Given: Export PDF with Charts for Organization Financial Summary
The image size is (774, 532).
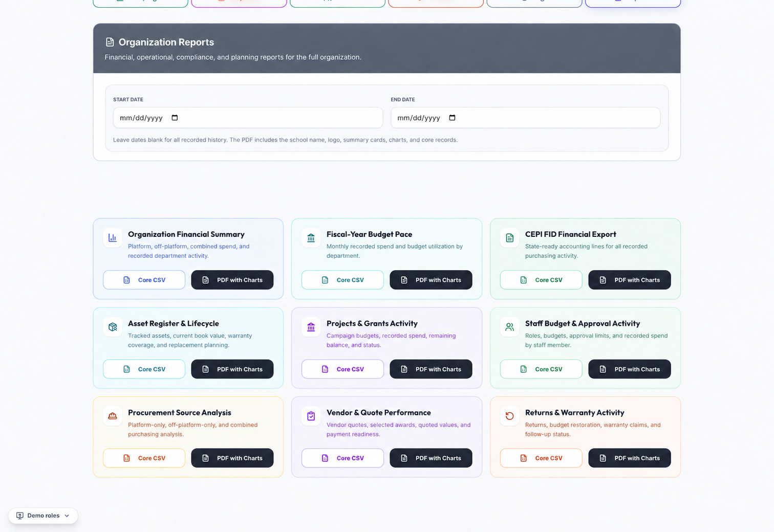Looking at the screenshot, I should 232,280.
